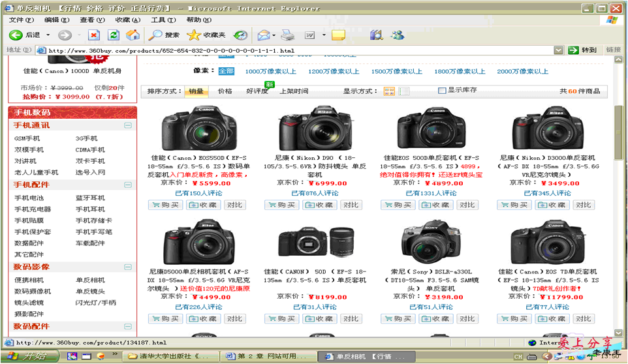The image size is (628, 364).
Task: Click 购买 for Canon EOS 7D at 11799.00
Action: [x=514, y=319]
